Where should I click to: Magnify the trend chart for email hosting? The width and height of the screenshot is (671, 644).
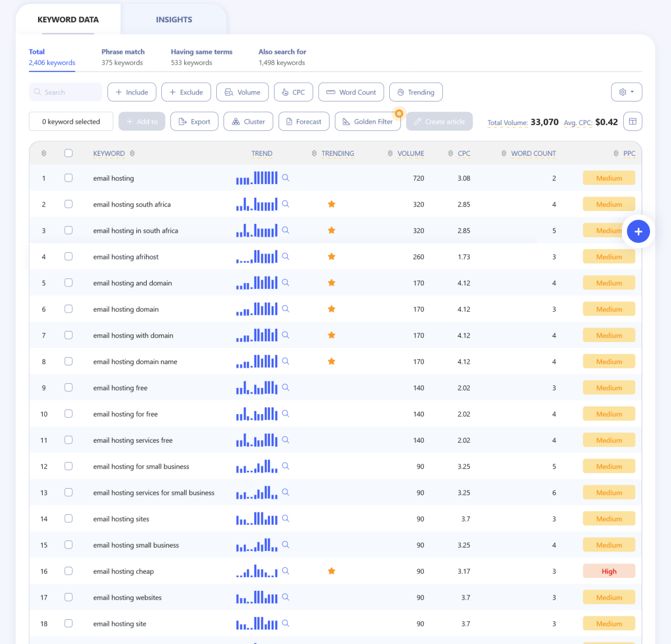tap(285, 178)
